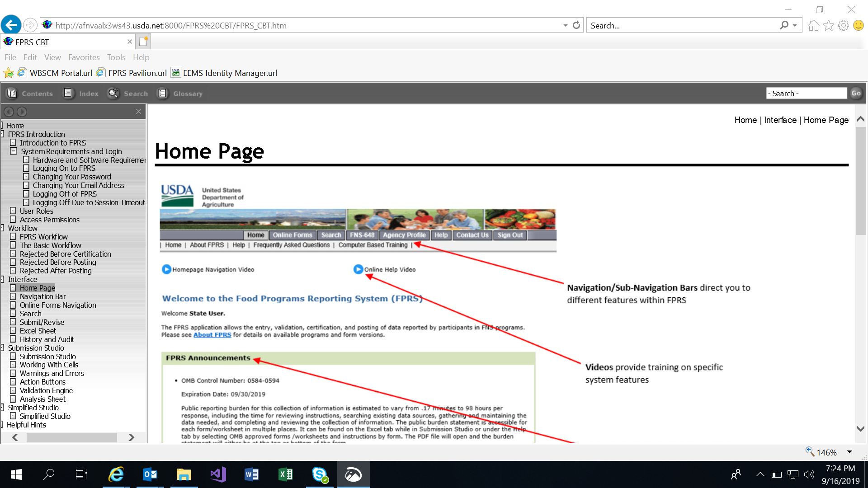
Task: Open the address bar history dropdown
Action: (565, 25)
